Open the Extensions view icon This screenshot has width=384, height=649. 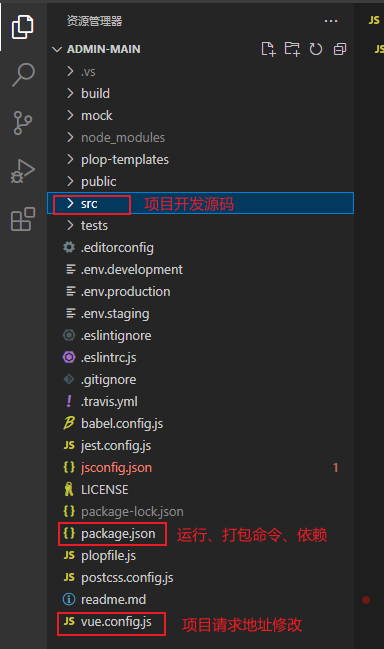23,219
